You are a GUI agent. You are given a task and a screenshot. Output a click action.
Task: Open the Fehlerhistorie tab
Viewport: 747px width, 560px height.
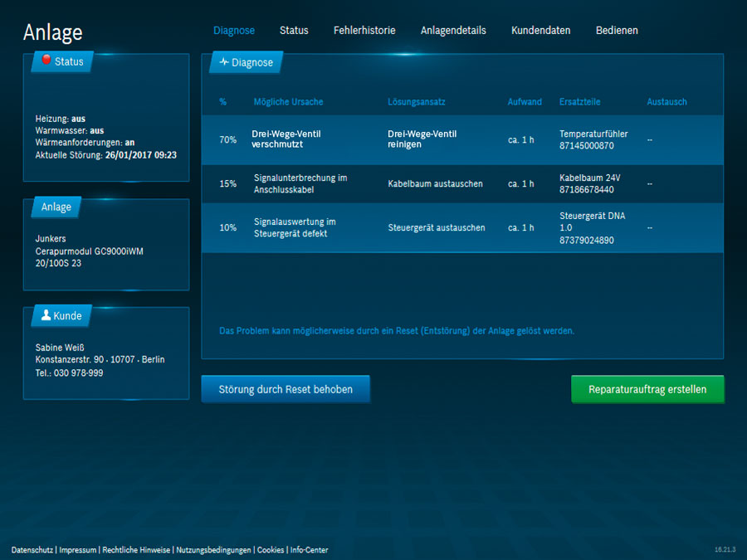tap(364, 31)
